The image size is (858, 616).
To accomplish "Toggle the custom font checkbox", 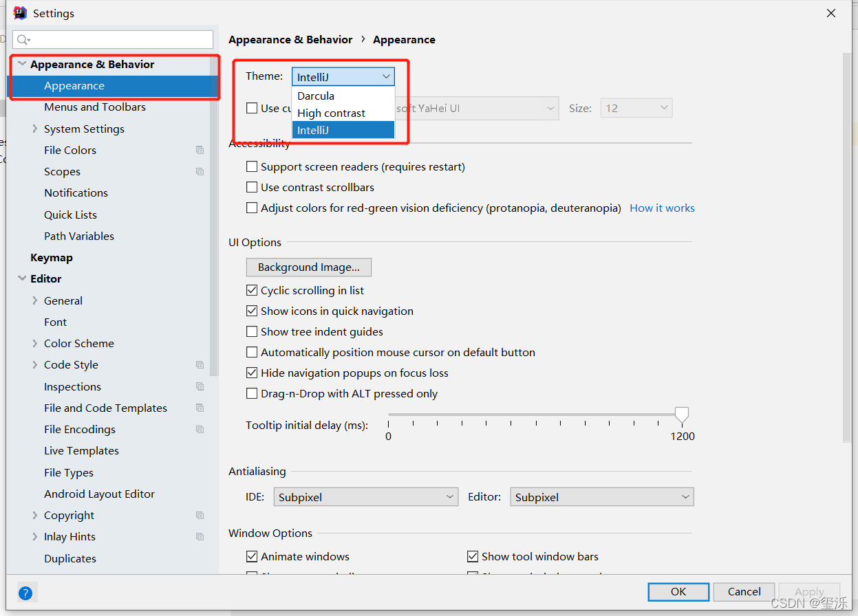I will pyautogui.click(x=252, y=108).
